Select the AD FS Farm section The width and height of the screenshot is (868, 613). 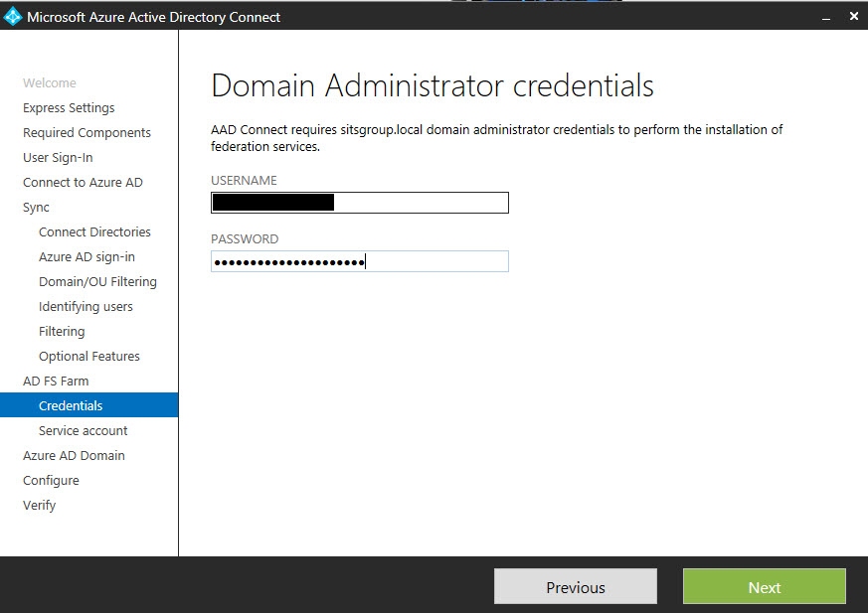pyautogui.click(x=56, y=382)
